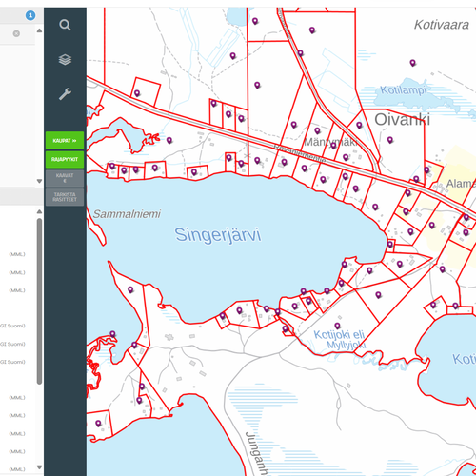Clear the item with grey X icon
This screenshot has height=476, width=476.
16,33
